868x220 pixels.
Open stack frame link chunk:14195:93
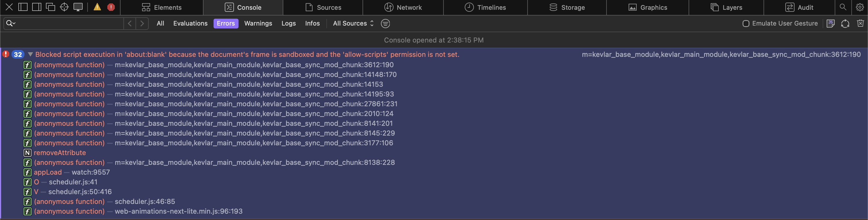pos(254,94)
